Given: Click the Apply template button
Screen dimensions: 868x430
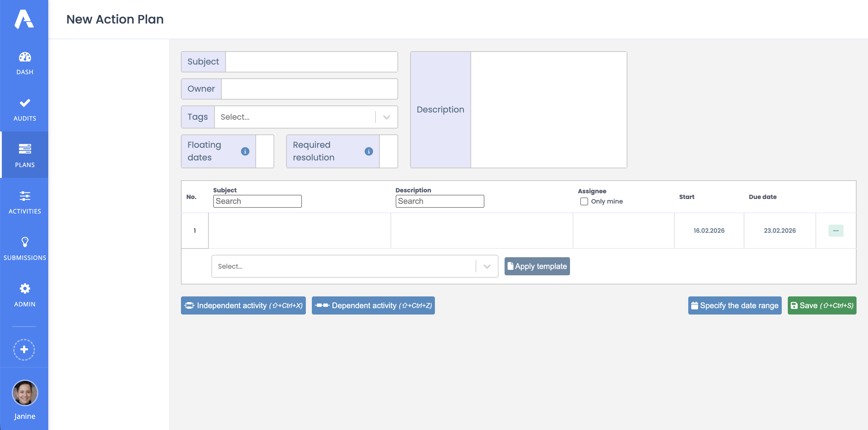Looking at the screenshot, I should tap(537, 266).
